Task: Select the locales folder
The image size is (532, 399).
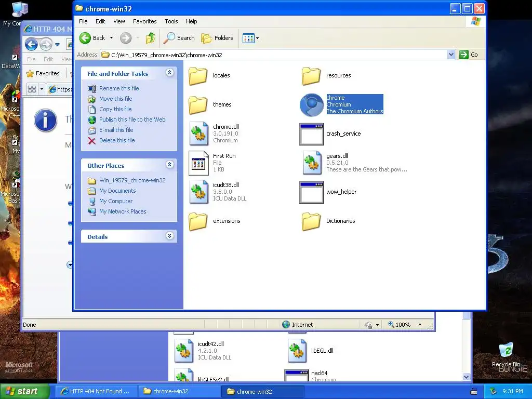Action: [198, 75]
